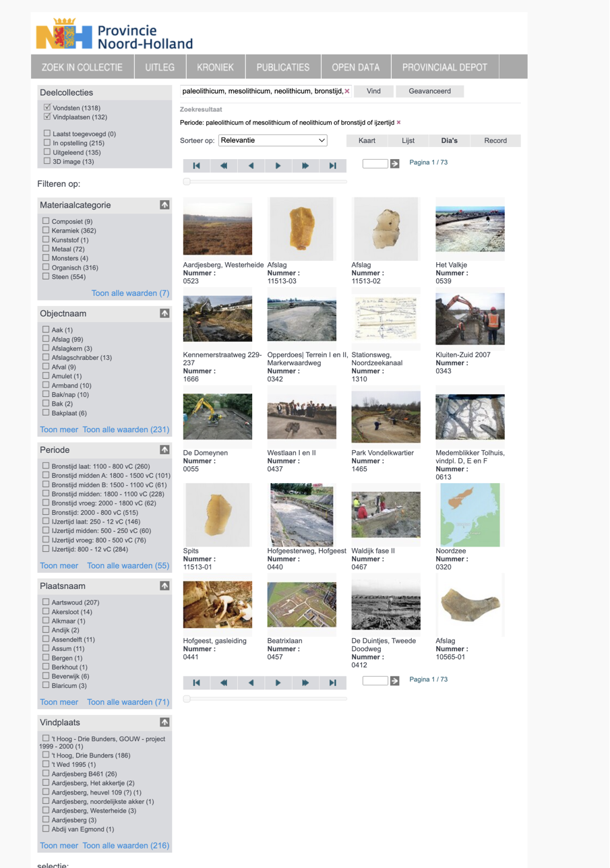The image size is (610, 868).
Task: Go to last page in top pagination
Action: pos(332,166)
